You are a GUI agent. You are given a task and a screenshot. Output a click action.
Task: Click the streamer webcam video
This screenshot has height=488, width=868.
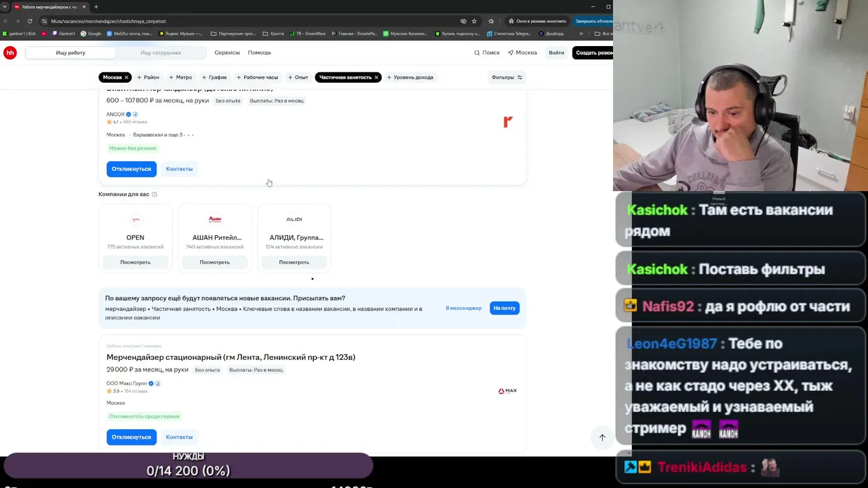tap(741, 96)
